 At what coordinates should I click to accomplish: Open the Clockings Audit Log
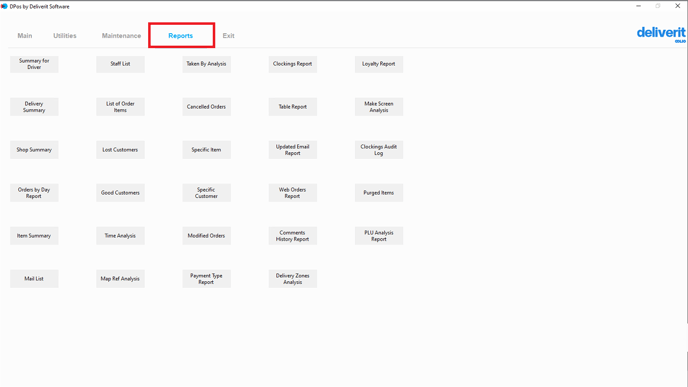click(x=379, y=150)
